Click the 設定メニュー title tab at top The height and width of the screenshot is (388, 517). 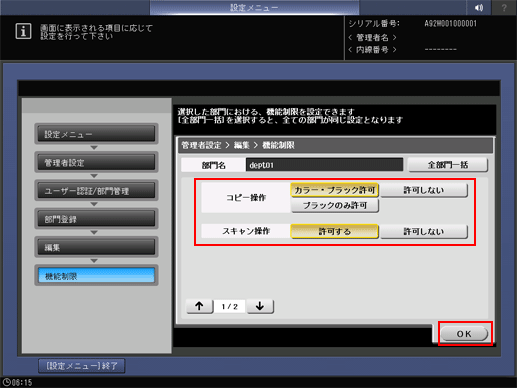pyautogui.click(x=254, y=8)
